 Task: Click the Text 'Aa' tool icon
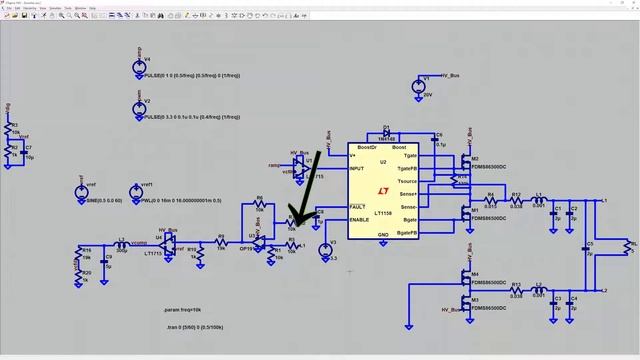[296, 16]
